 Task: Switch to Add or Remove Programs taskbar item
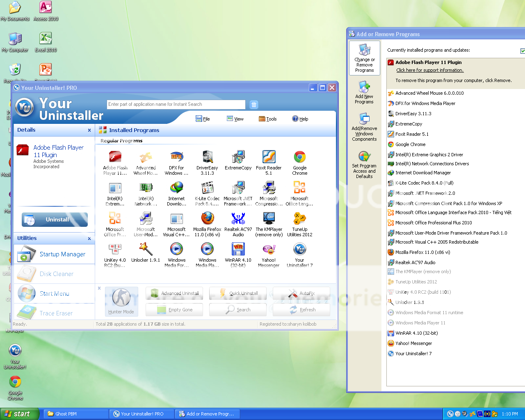click(207, 414)
